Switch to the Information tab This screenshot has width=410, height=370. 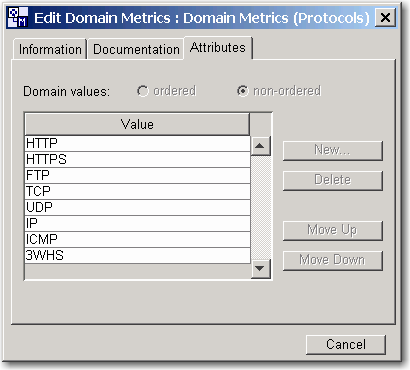tap(50, 49)
